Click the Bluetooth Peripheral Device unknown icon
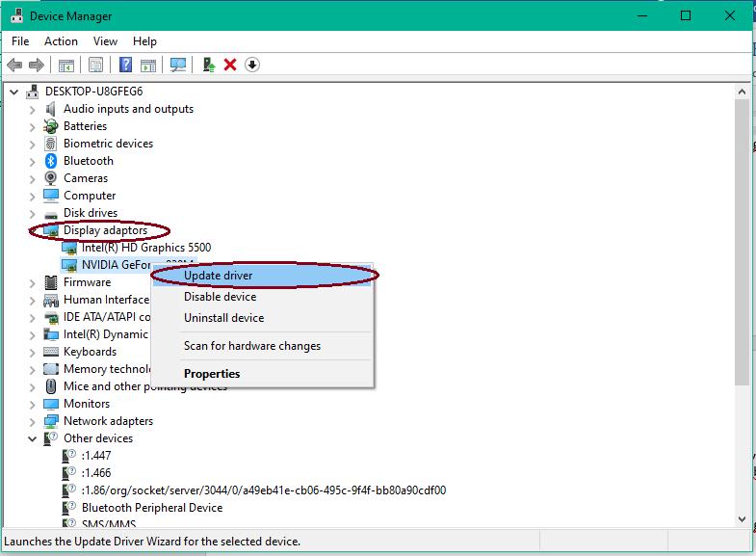This screenshot has height=556, width=756. [69, 507]
